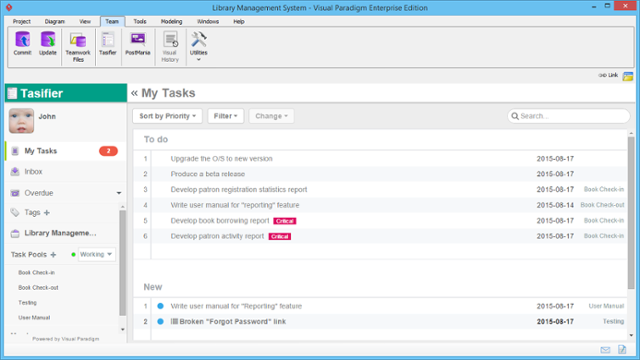Open the Diagram menu tab
The width and height of the screenshot is (640, 360).
click(x=55, y=22)
